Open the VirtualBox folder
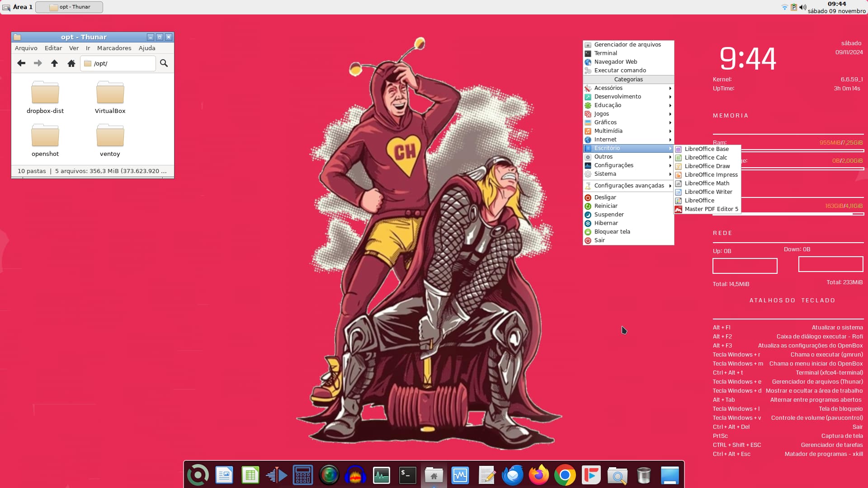This screenshot has width=868, height=488. (110, 97)
